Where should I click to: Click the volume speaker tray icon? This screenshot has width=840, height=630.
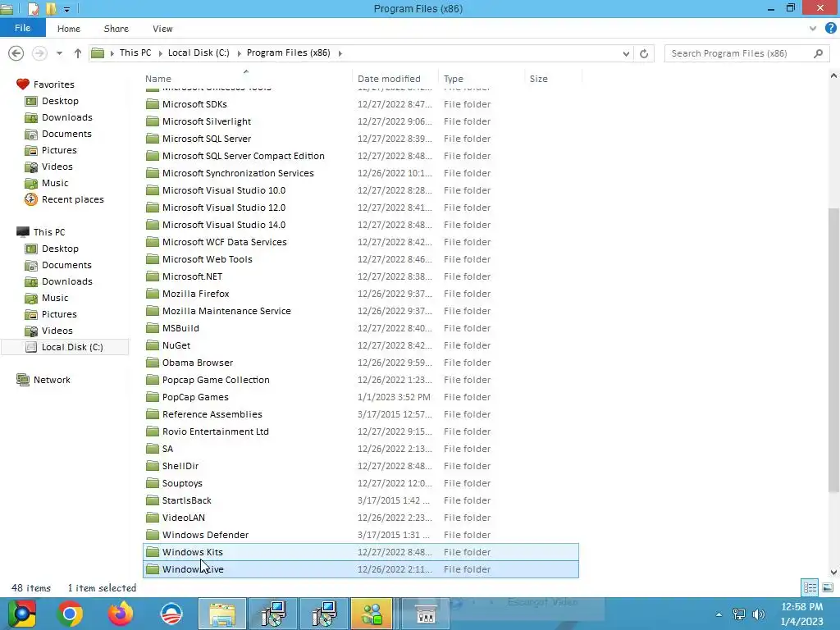coord(759,614)
